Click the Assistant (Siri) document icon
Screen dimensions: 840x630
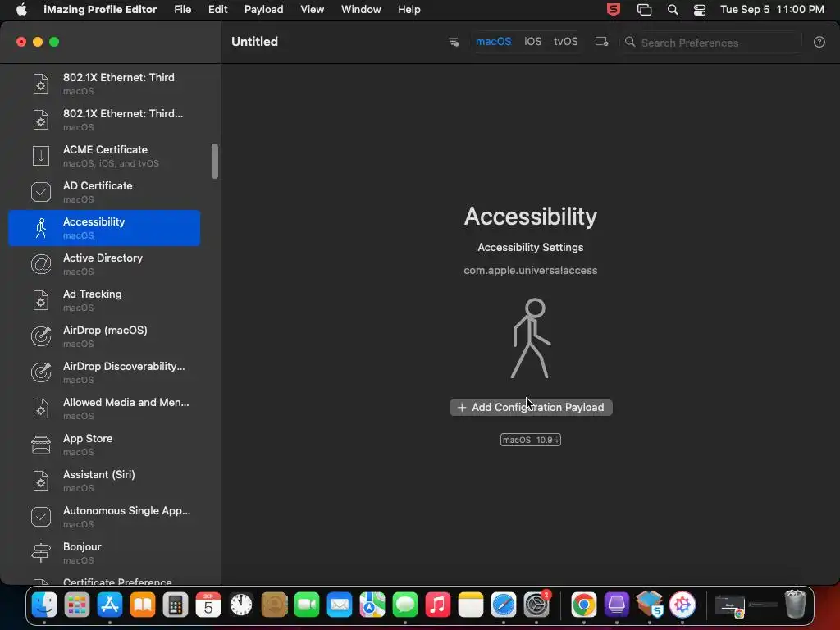[x=41, y=481]
